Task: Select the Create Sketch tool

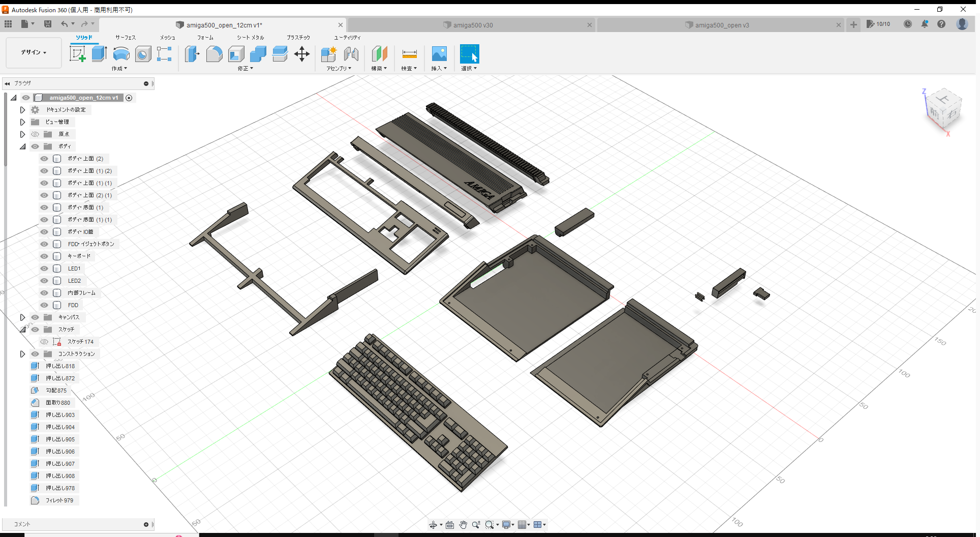Action: (77, 53)
